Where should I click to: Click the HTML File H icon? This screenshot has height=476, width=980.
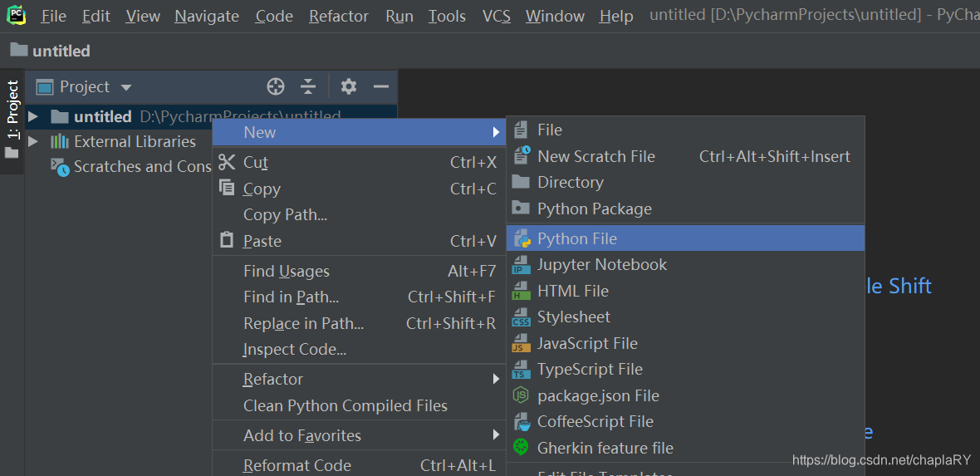(520, 292)
